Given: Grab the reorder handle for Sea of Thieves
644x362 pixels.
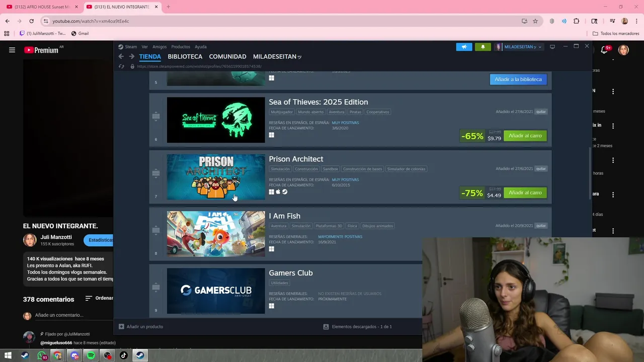Looking at the screenshot, I should [156, 116].
